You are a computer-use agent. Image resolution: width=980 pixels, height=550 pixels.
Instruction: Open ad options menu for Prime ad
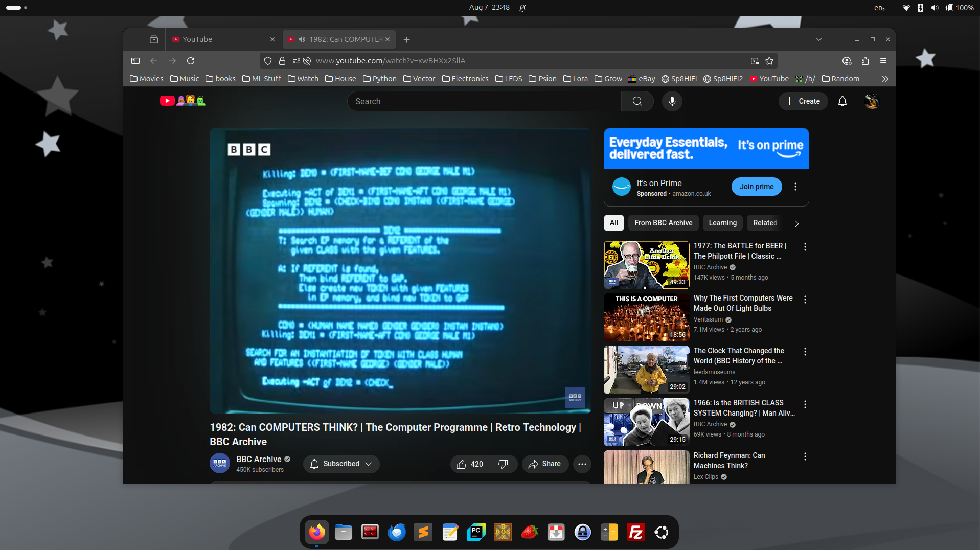click(x=795, y=187)
